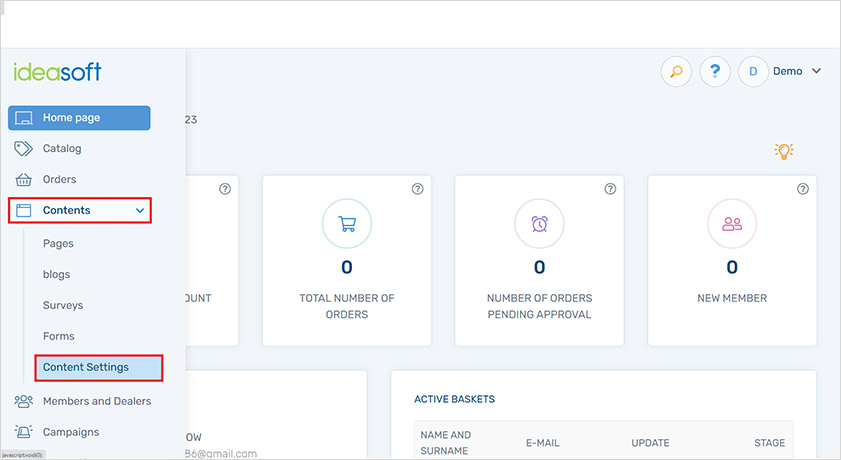The width and height of the screenshot is (841, 460).
Task: Open the Home page menu item
Action: [x=79, y=118]
